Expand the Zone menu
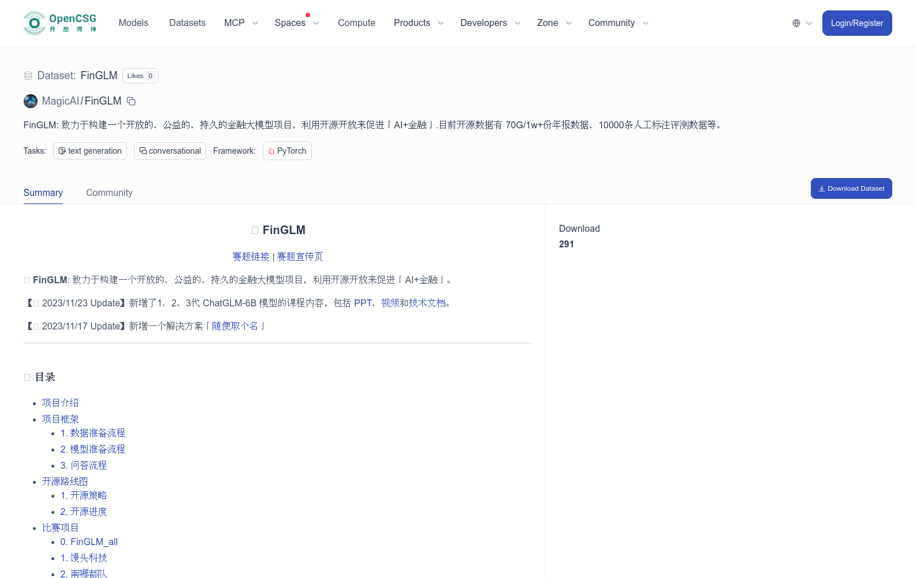 coord(553,23)
